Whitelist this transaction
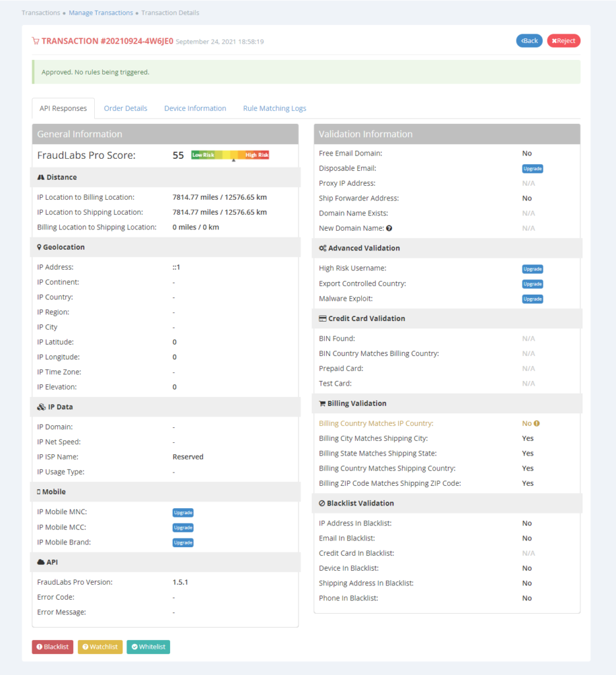616x675 pixels. click(x=148, y=647)
